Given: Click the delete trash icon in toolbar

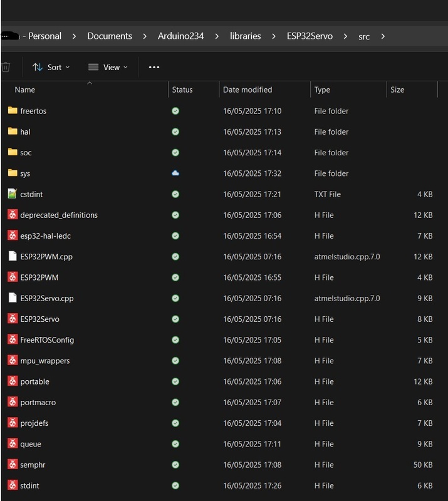Looking at the screenshot, I should coord(6,67).
